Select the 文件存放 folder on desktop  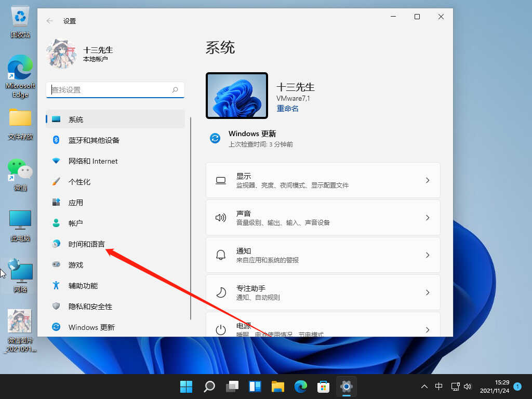coord(20,124)
